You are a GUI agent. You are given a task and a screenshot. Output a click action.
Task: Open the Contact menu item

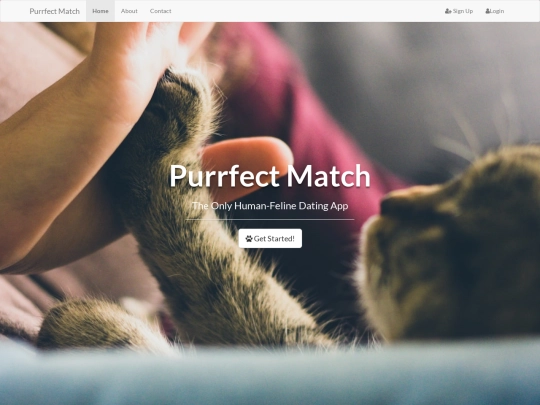click(160, 11)
